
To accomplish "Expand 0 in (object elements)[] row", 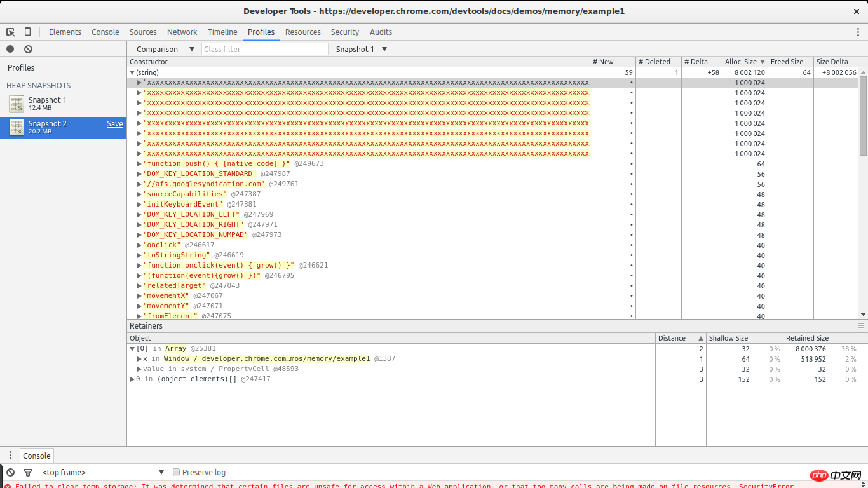I will [132, 379].
